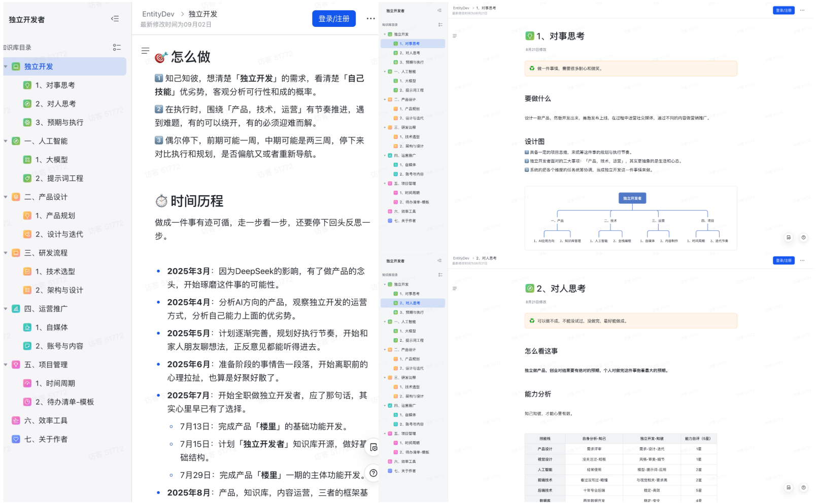Screen dimensions: 817x504
Task: Go to EntityDev breadcrumb before 独立开发
Action: click(x=158, y=14)
